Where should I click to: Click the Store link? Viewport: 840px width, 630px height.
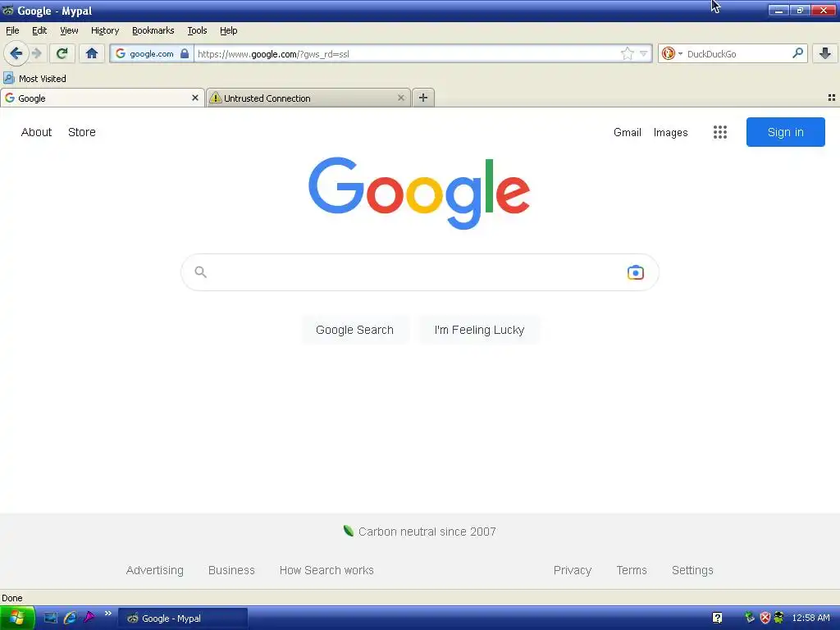click(x=82, y=132)
